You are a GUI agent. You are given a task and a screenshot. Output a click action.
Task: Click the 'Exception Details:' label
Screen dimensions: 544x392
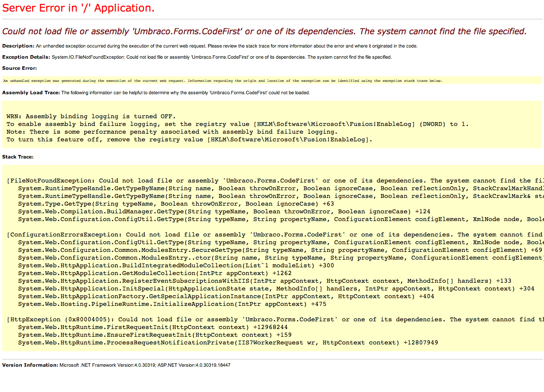[x=26, y=57]
